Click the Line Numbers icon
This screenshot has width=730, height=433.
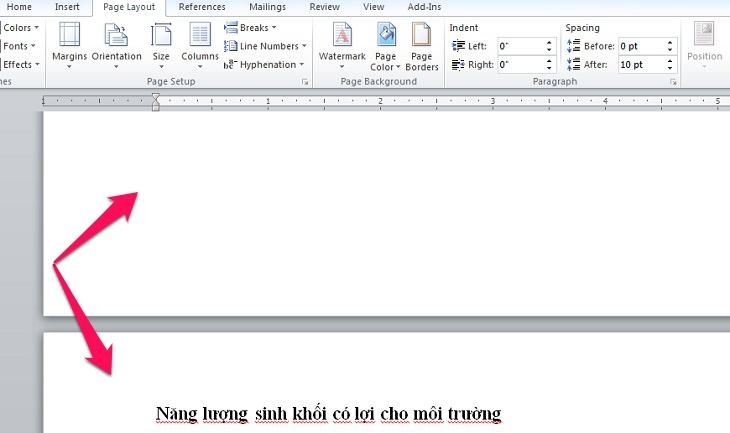(230, 46)
